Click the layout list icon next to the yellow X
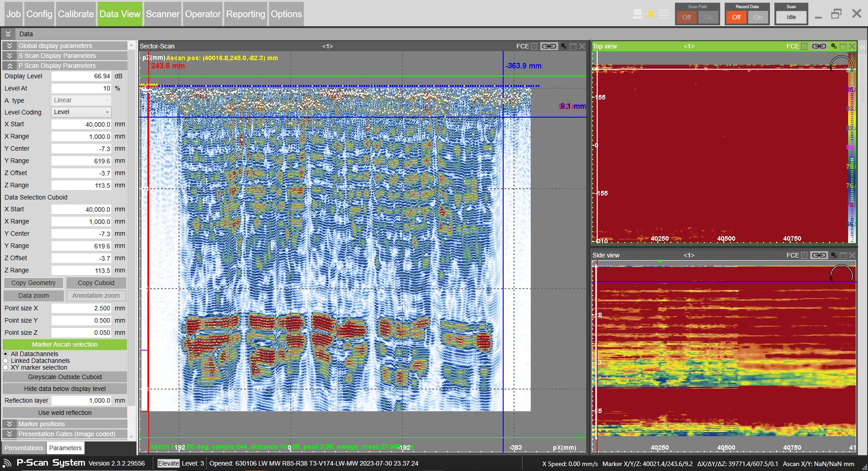The height and width of the screenshot is (471, 868). click(664, 14)
